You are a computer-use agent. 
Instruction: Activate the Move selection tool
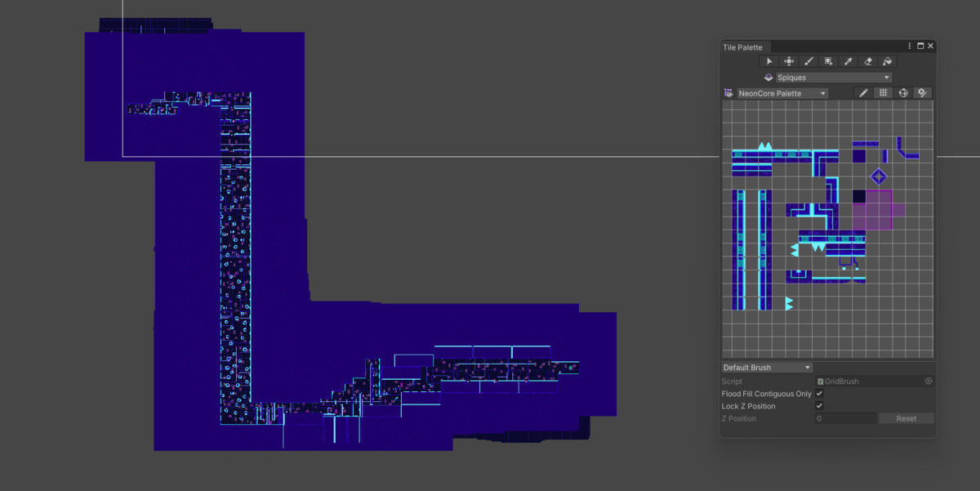coord(789,61)
